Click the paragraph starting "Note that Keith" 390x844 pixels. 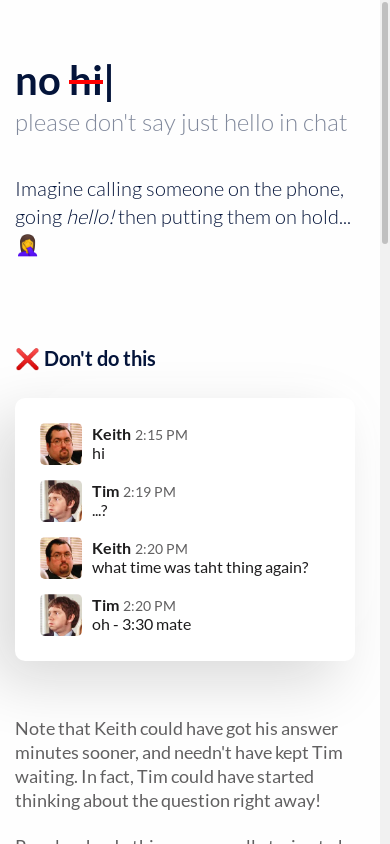(x=179, y=764)
